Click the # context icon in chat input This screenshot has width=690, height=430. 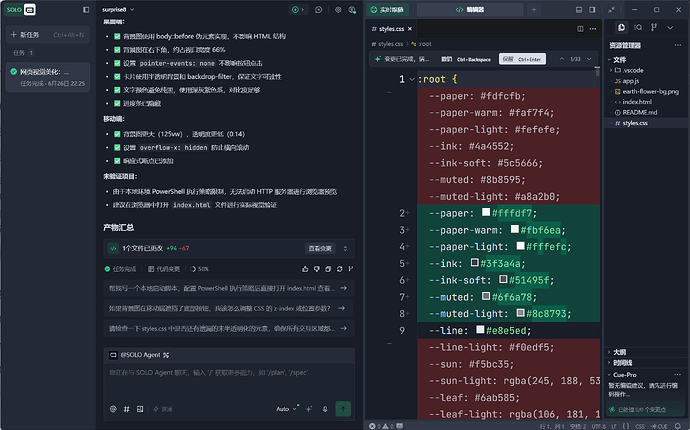click(x=127, y=409)
